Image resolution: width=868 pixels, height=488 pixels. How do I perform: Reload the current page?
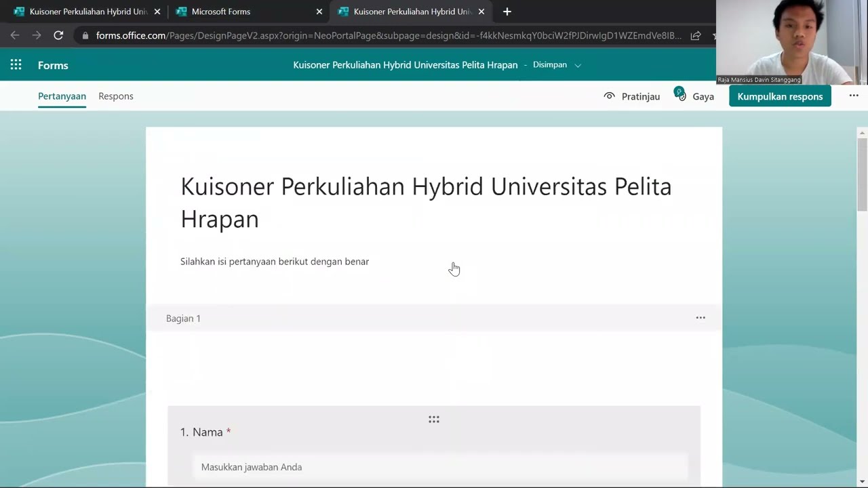[x=58, y=35]
